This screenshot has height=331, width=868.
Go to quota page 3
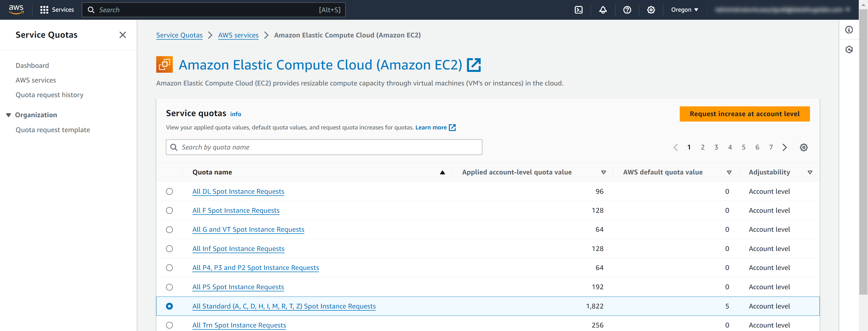point(716,147)
